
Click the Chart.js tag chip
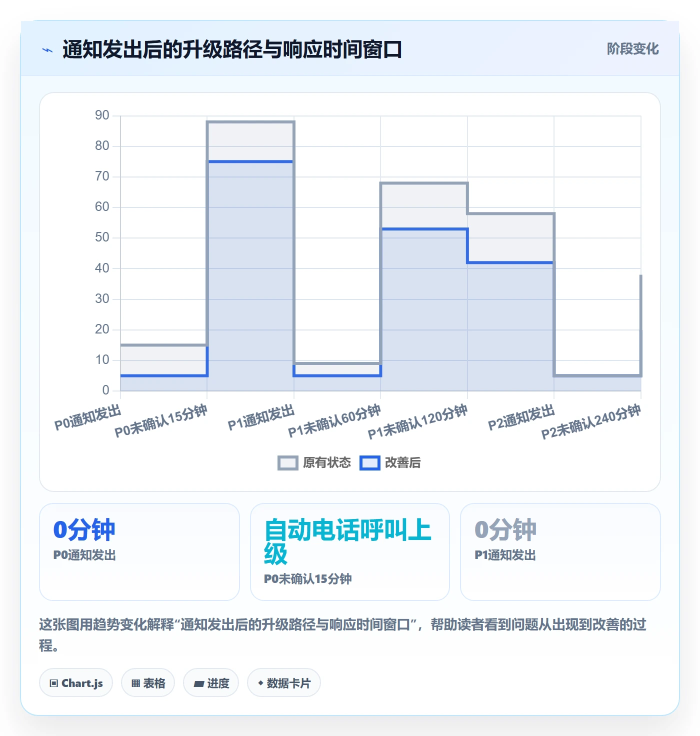click(x=76, y=682)
